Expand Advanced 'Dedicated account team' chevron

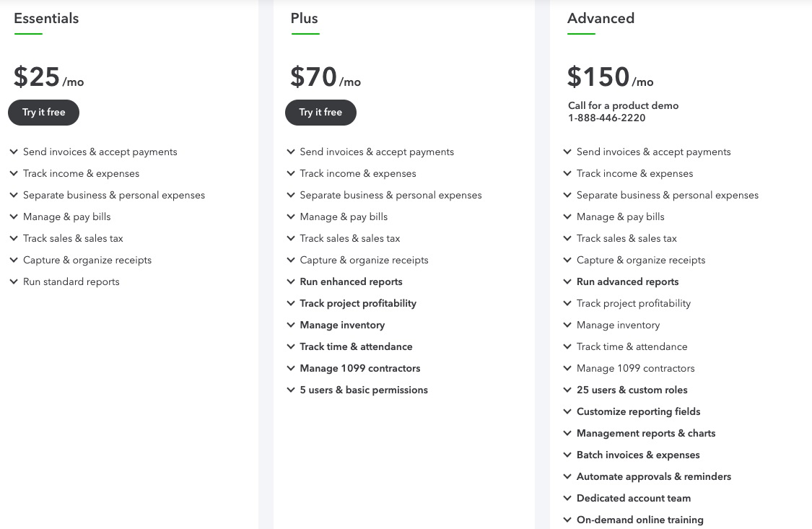point(567,499)
